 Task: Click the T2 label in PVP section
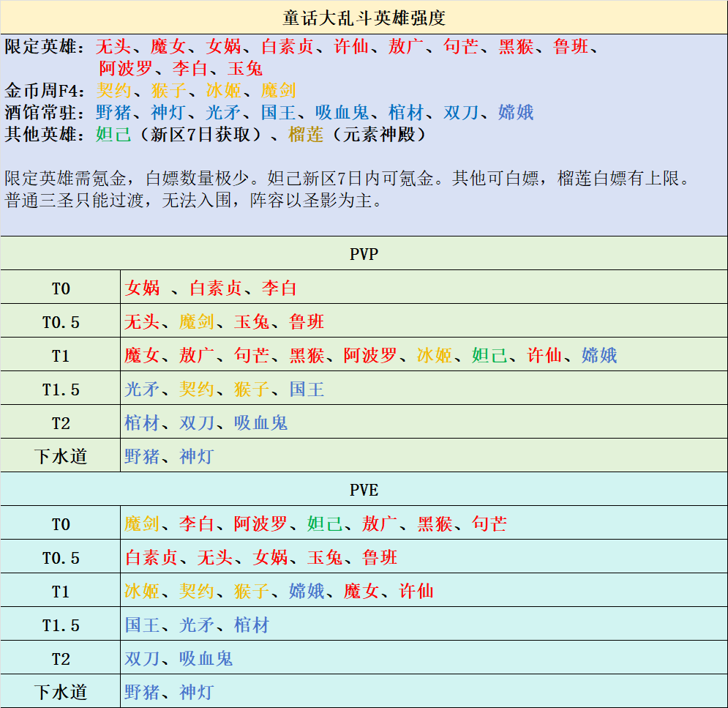(61, 423)
